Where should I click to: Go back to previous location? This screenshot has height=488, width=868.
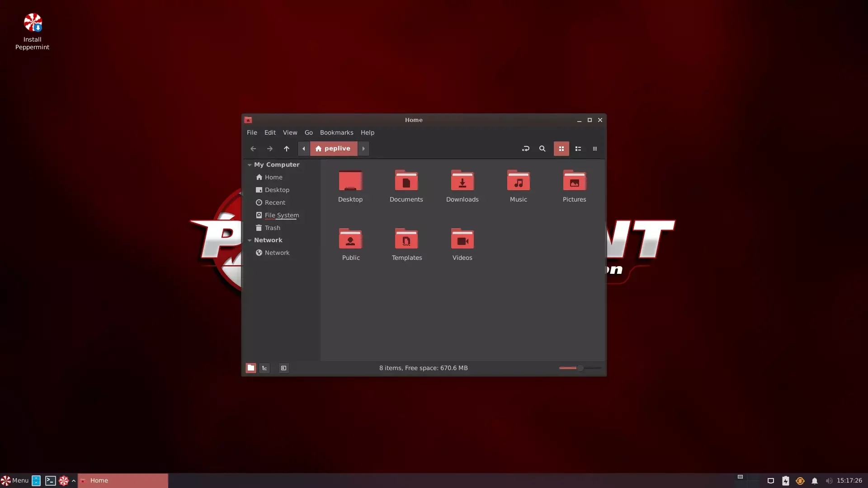pyautogui.click(x=253, y=149)
